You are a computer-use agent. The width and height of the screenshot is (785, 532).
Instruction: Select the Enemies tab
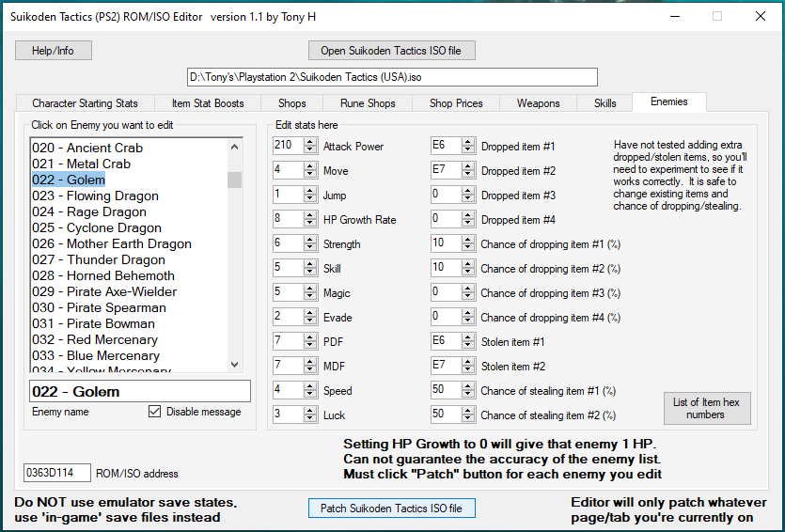coord(669,102)
